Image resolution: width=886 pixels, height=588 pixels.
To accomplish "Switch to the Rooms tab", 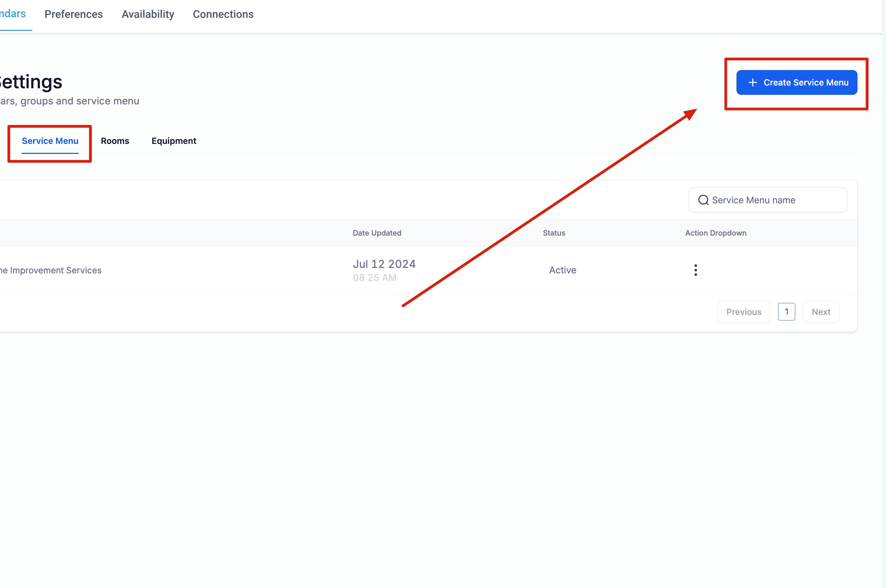I will click(x=115, y=141).
